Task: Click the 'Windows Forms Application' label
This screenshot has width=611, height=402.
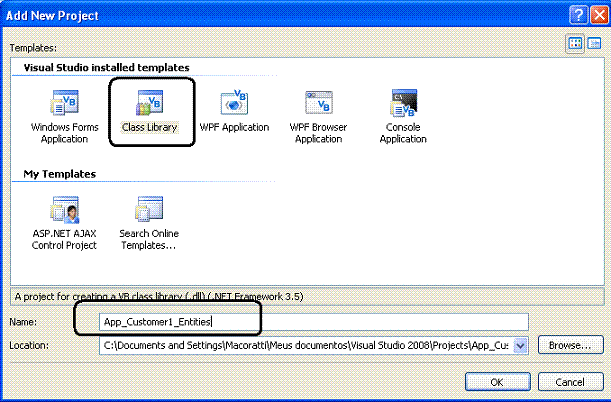Action: pyautogui.click(x=65, y=133)
